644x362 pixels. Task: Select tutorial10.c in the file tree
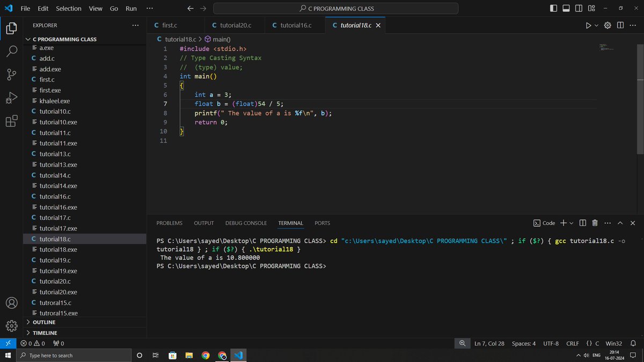coord(84,112)
